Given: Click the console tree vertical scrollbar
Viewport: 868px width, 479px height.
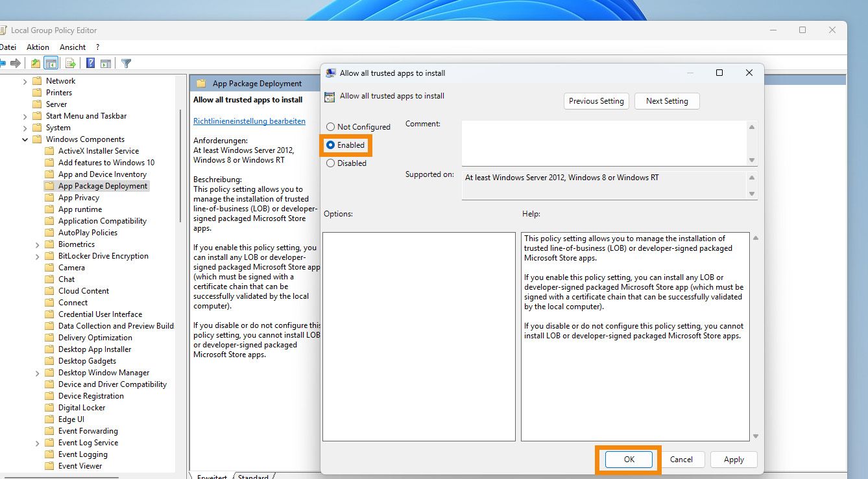Looking at the screenshot, I should tap(180, 166).
